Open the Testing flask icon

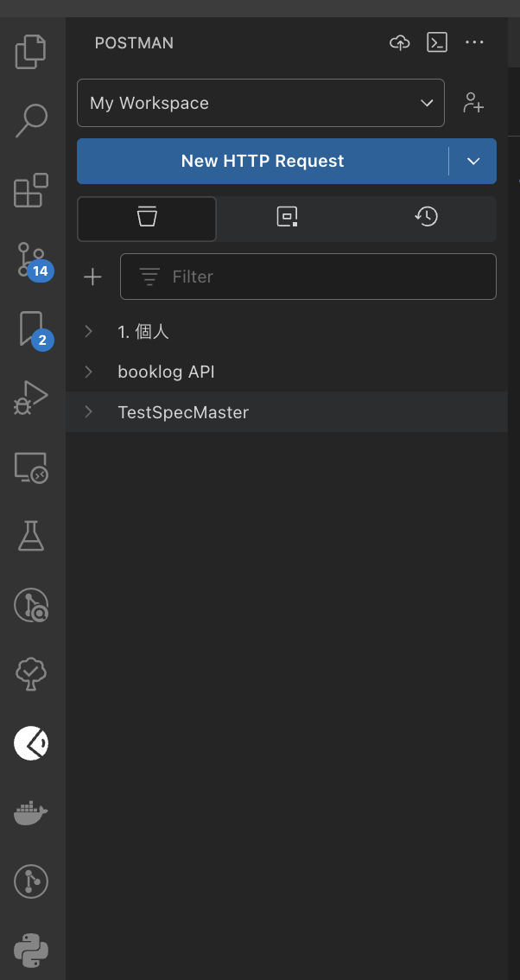pyautogui.click(x=31, y=536)
